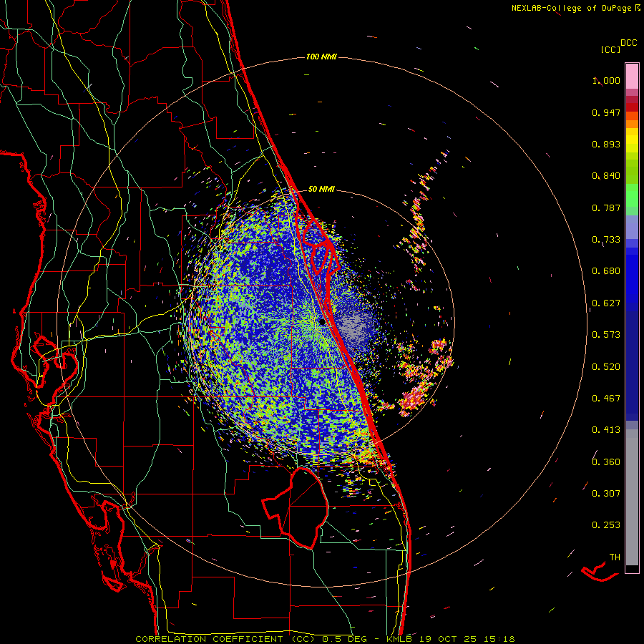Click the KMLB station identifier in the caption

point(399,639)
